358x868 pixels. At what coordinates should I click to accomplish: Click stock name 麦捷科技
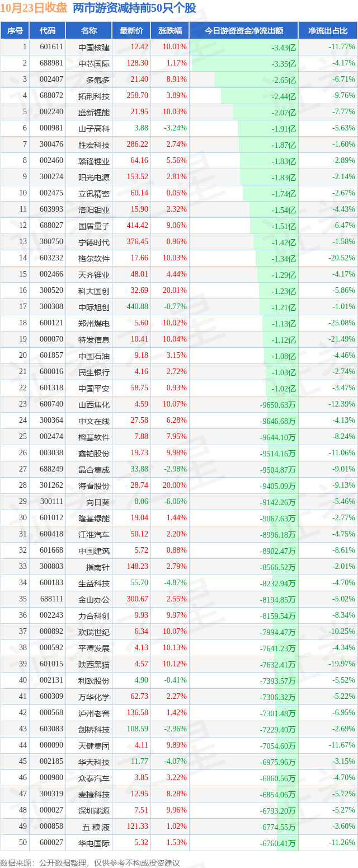tap(94, 794)
